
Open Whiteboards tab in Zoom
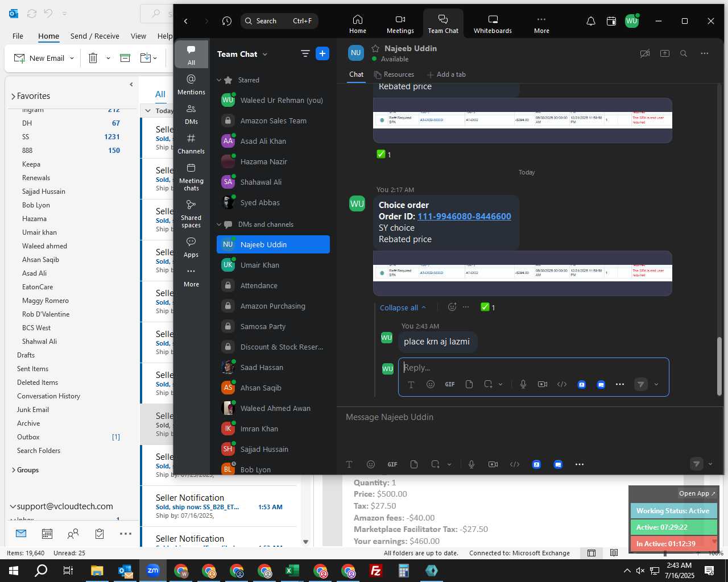(493, 24)
